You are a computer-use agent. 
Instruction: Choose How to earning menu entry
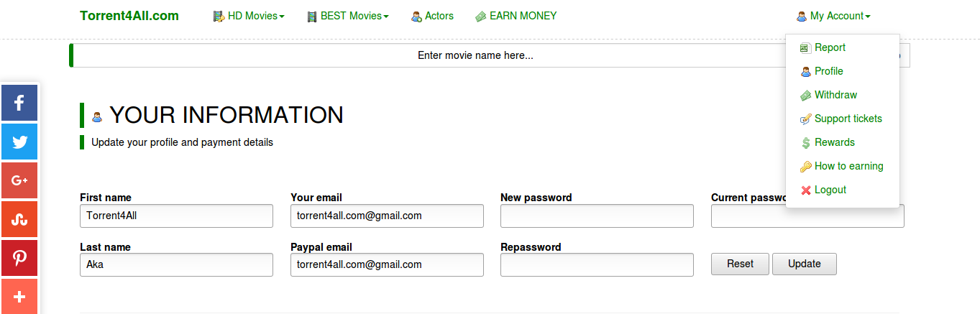coord(843,166)
